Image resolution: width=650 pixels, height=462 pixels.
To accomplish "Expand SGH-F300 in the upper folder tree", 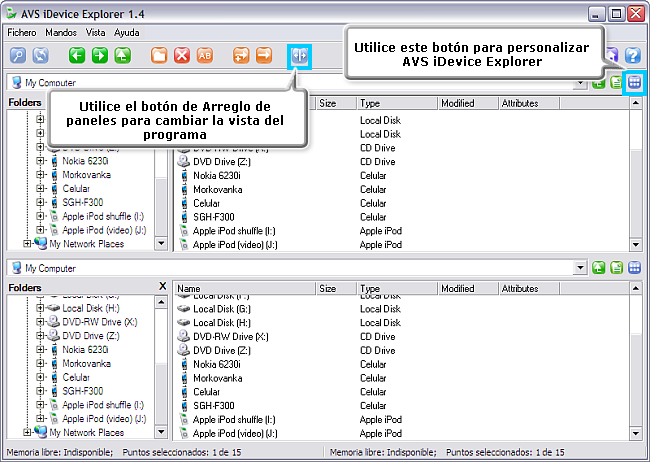I will (40, 202).
